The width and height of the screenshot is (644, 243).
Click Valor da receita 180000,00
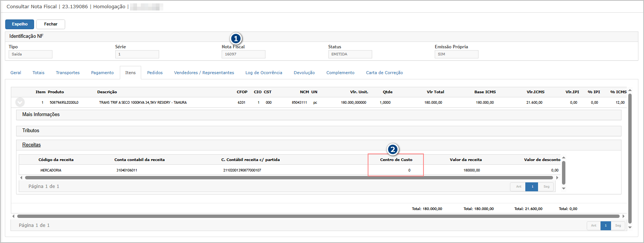pyautogui.click(x=471, y=170)
